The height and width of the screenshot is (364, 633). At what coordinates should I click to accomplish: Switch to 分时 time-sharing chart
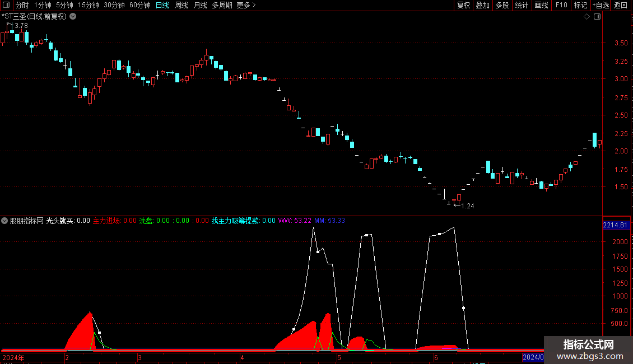[x=22, y=5]
